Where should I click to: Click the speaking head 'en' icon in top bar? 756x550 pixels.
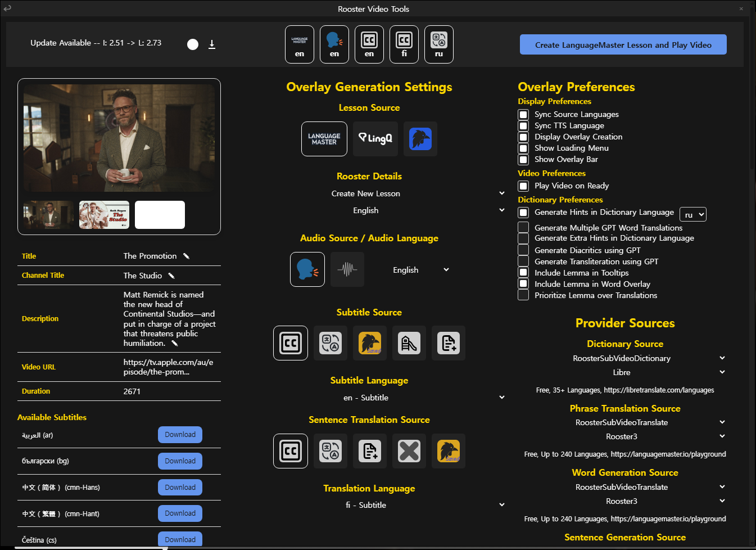pyautogui.click(x=334, y=44)
